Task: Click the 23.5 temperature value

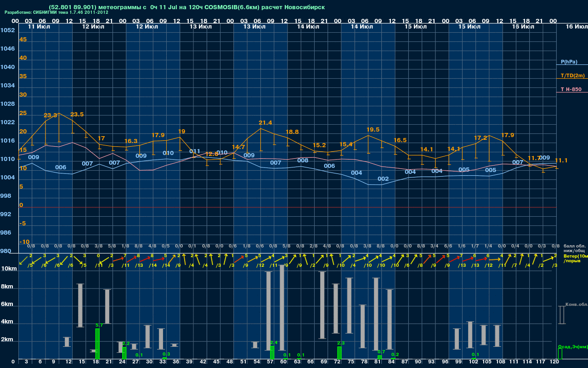Action: click(x=77, y=114)
